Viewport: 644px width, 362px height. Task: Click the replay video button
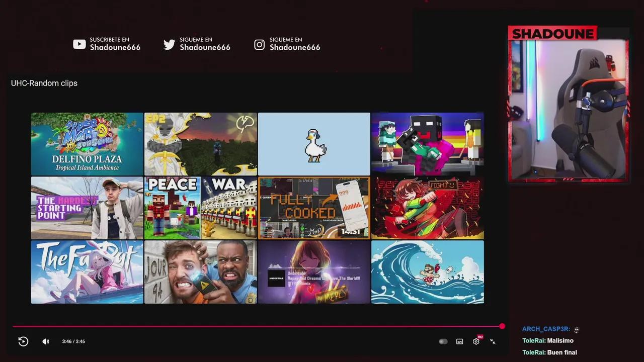[23, 341]
